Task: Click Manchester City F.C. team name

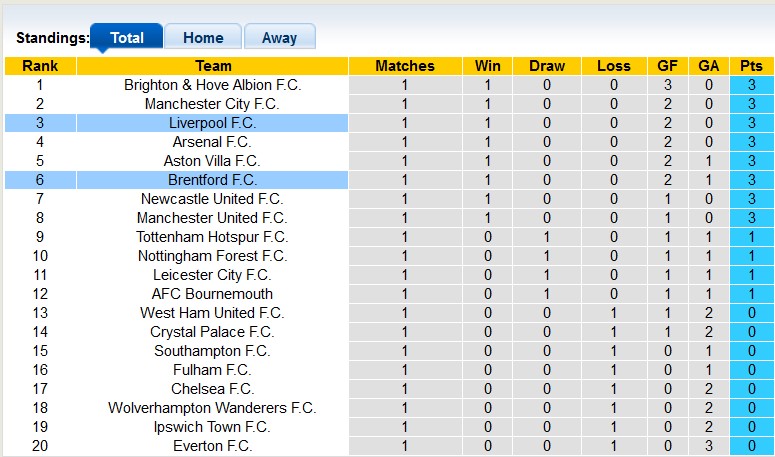Action: point(212,104)
